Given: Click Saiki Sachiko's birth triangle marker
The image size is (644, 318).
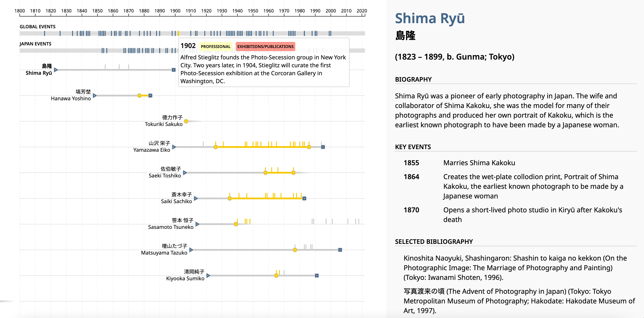Looking at the screenshot, I should click(x=196, y=199).
